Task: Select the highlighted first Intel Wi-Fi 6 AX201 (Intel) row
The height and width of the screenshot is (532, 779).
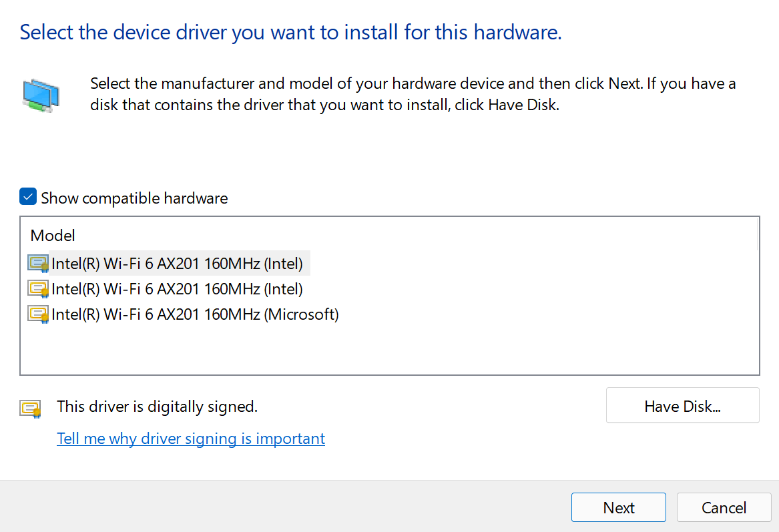Action: [x=168, y=263]
